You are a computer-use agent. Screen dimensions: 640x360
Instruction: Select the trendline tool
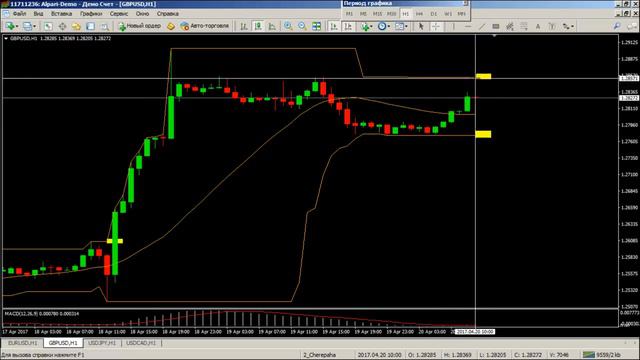coord(482,26)
